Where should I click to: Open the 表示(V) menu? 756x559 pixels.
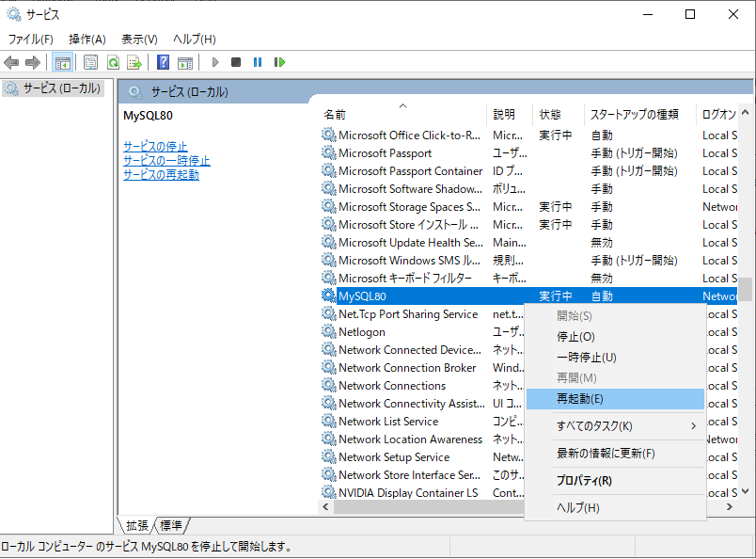point(139,40)
